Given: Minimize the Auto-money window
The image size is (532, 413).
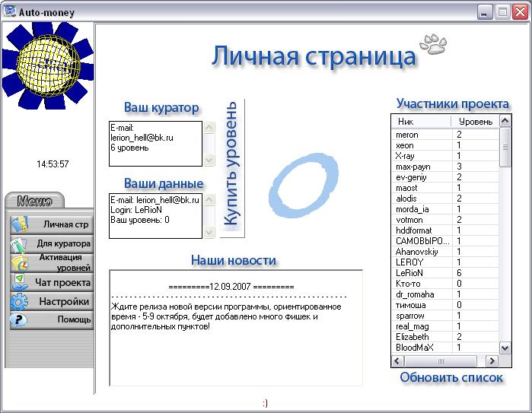Looking at the screenshot, I should point(485,12).
